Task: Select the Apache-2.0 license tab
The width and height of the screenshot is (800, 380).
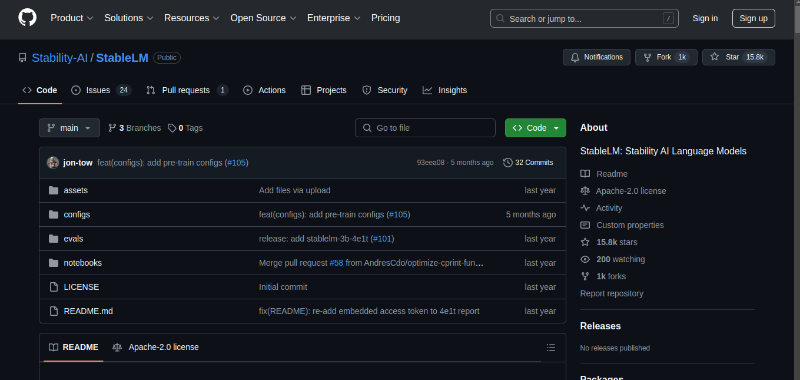Action: pyautogui.click(x=156, y=347)
